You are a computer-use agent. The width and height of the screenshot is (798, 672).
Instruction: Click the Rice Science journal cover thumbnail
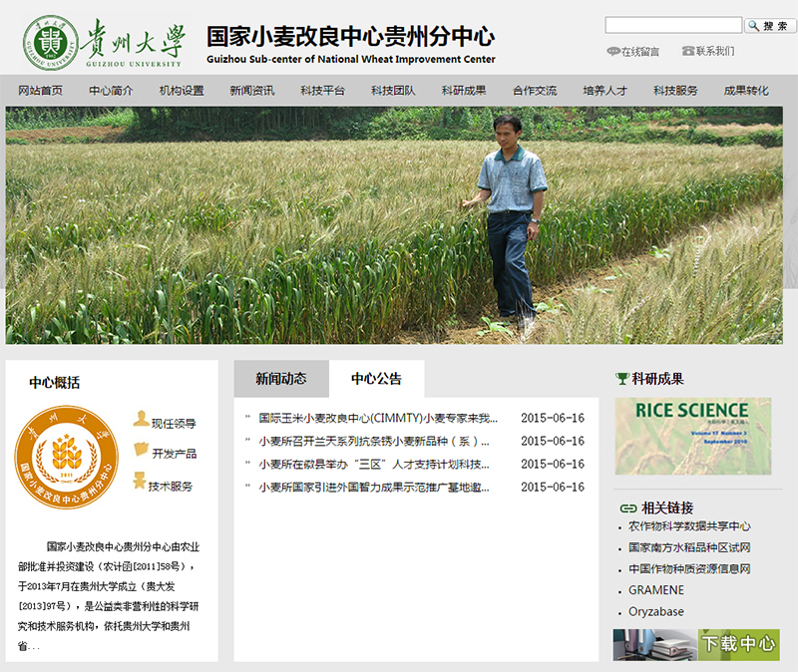click(x=692, y=436)
